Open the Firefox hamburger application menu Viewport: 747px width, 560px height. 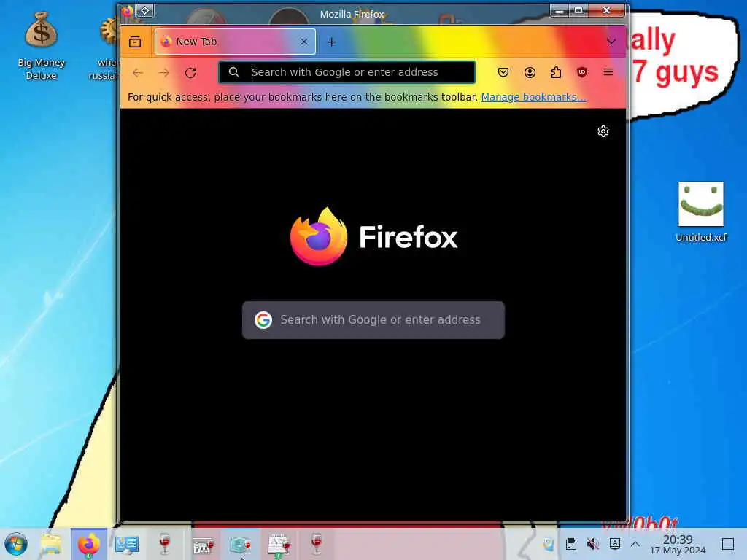click(x=608, y=72)
